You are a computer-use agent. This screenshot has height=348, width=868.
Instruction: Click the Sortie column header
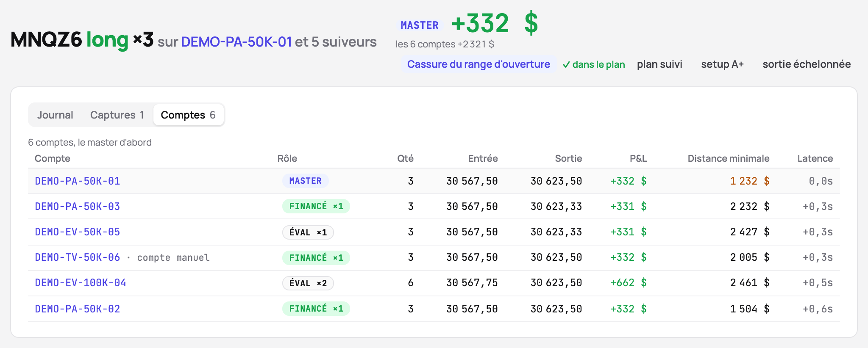pyautogui.click(x=568, y=158)
